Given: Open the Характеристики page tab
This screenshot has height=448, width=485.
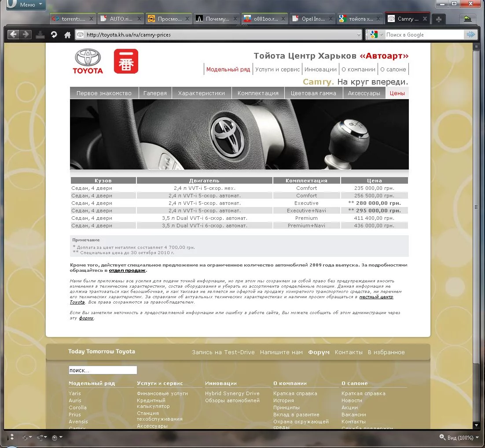Looking at the screenshot, I should 202,93.
